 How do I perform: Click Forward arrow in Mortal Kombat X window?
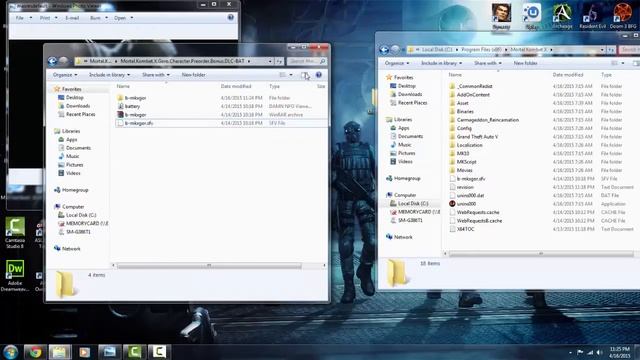pos(395,50)
